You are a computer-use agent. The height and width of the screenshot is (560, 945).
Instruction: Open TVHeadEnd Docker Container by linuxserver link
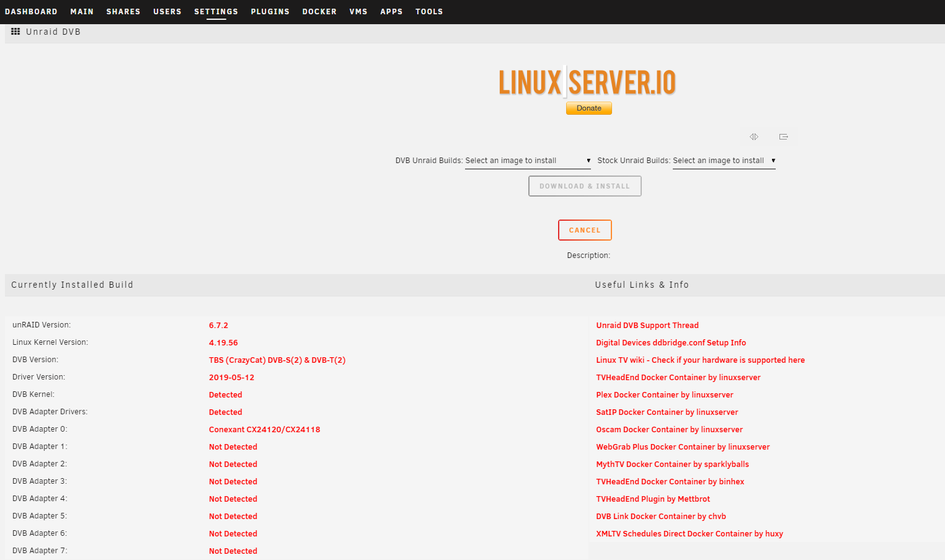click(678, 378)
